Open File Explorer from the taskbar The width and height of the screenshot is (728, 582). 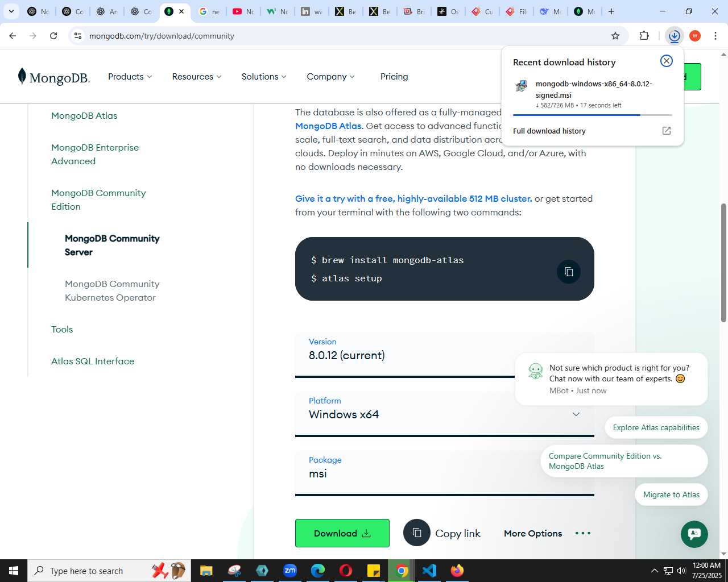click(x=206, y=571)
